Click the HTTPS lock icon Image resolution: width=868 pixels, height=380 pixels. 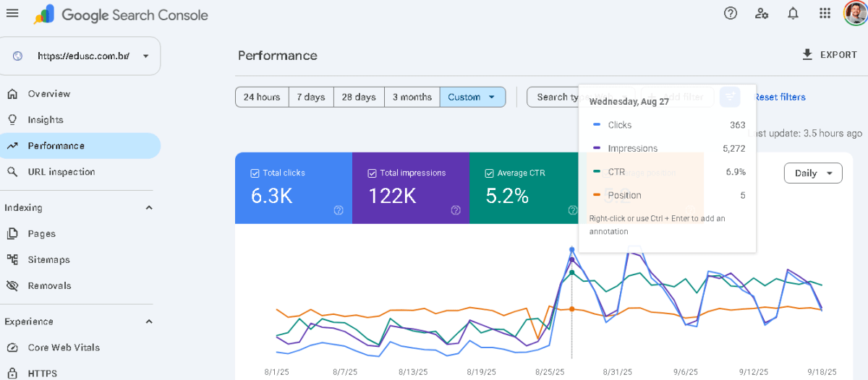tap(12, 373)
